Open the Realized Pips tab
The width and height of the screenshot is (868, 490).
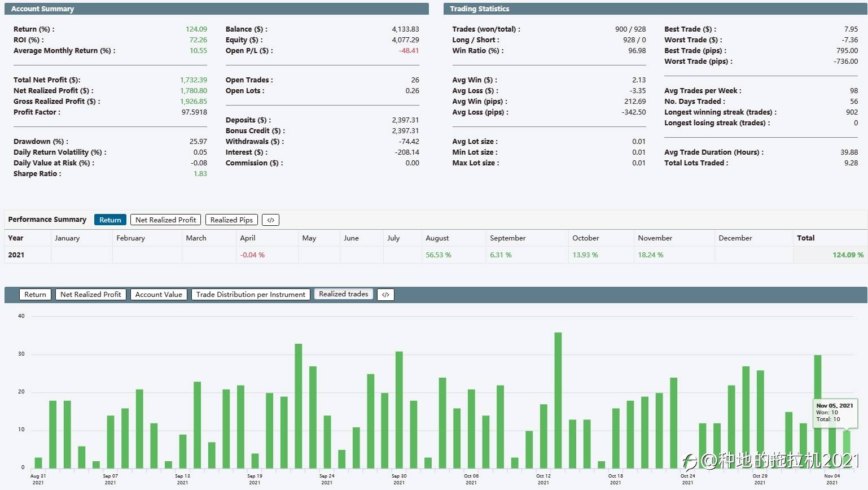click(x=231, y=220)
